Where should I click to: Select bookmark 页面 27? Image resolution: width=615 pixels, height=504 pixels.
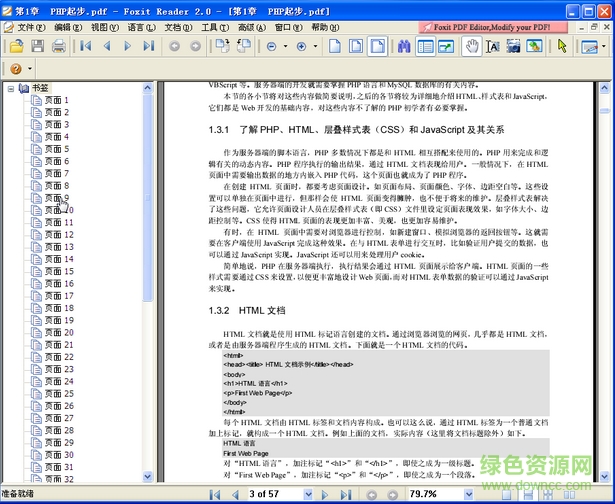[59, 418]
